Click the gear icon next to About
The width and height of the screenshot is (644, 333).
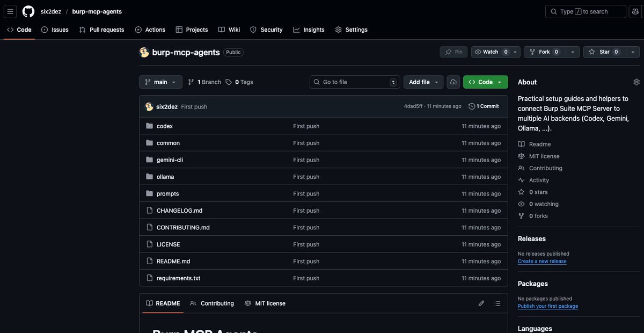pos(636,82)
